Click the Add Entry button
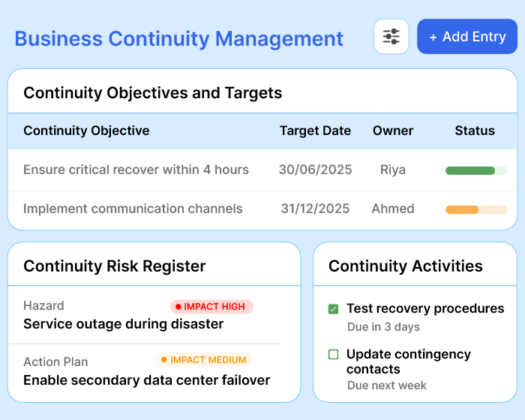 coord(466,37)
